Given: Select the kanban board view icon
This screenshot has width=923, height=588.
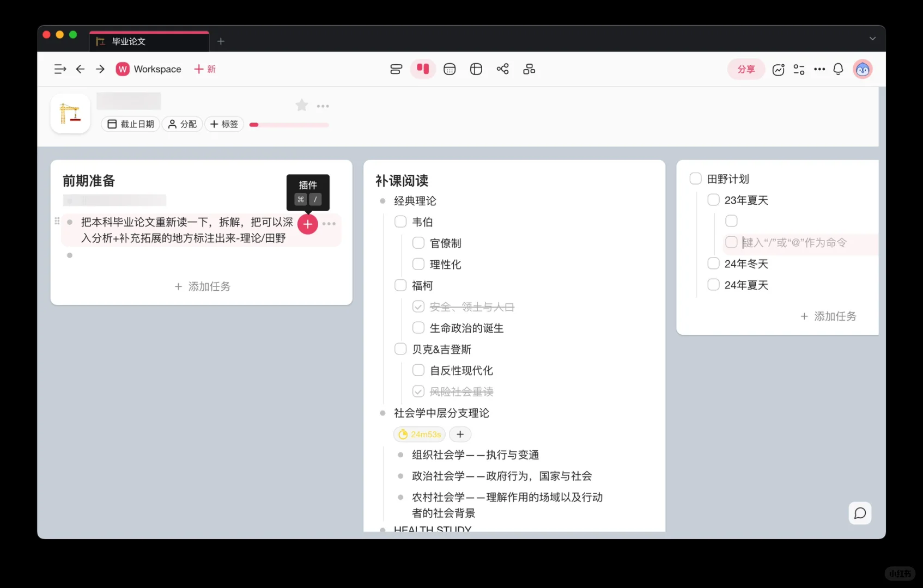Looking at the screenshot, I should [423, 69].
